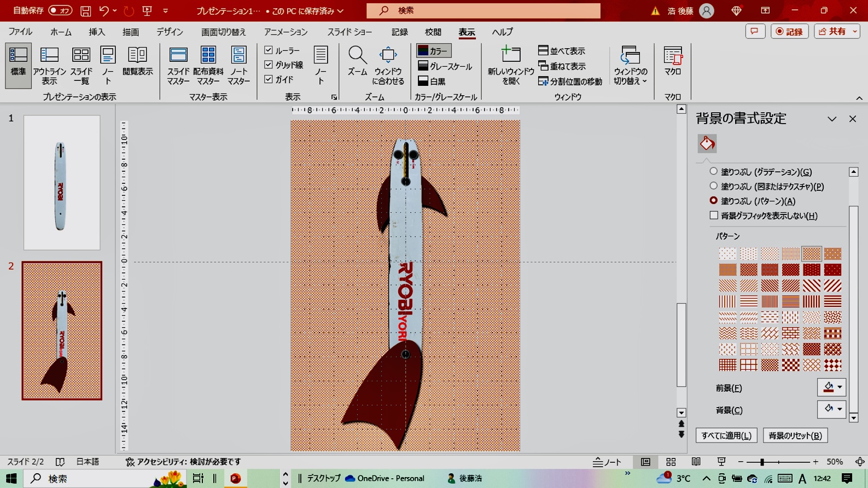Click the save icon in title bar
Screen dimensions: 868x488
tap(85, 10)
